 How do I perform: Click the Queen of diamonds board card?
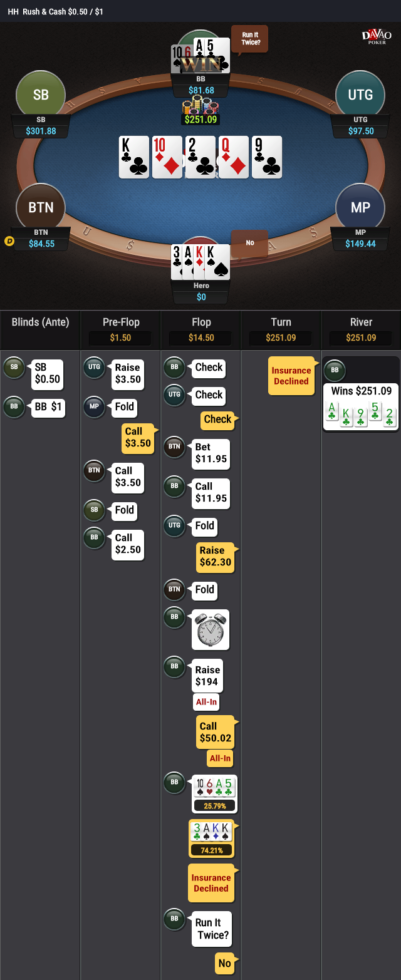pos(234,157)
